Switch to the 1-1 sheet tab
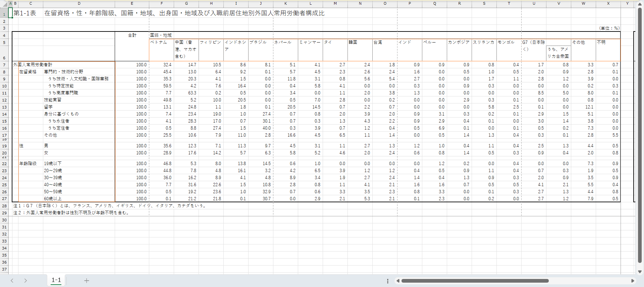 point(56,280)
